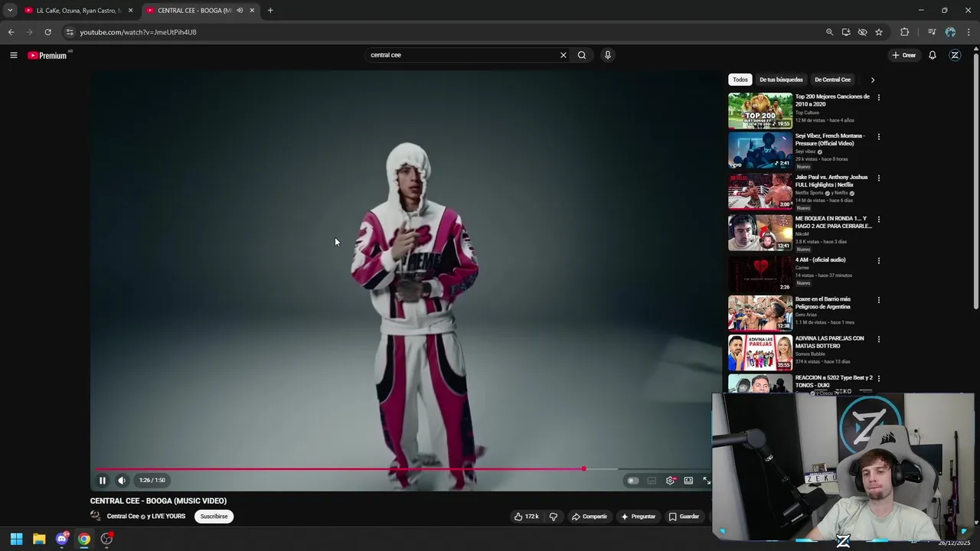Switch to theater mode
This screenshot has height=551, width=980.
point(688,481)
